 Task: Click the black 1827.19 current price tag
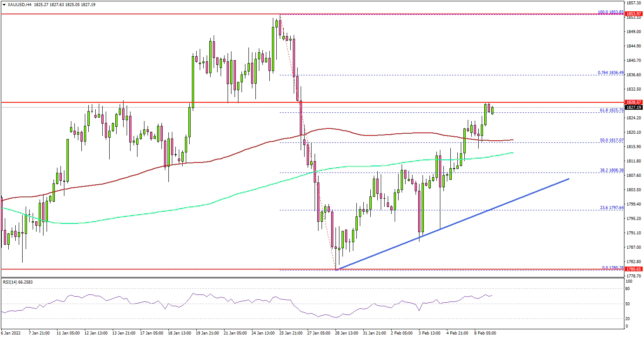pyautogui.click(x=634, y=107)
